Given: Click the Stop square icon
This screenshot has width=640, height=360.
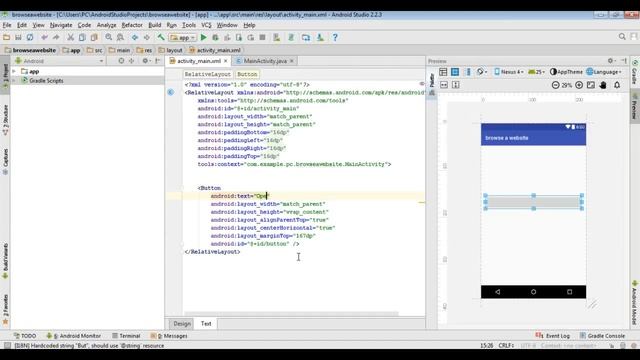Looking at the screenshot, I should [262, 38].
